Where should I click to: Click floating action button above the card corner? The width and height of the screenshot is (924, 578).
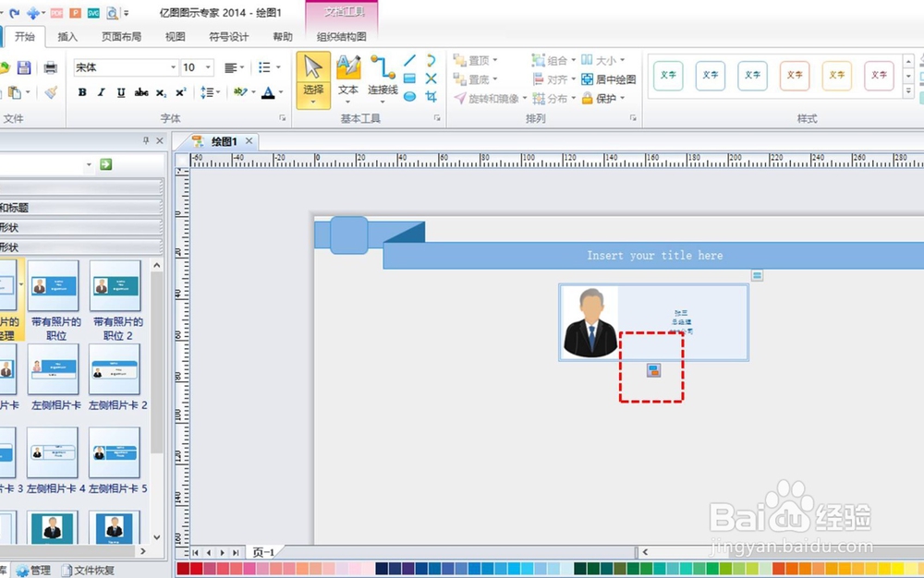758,275
